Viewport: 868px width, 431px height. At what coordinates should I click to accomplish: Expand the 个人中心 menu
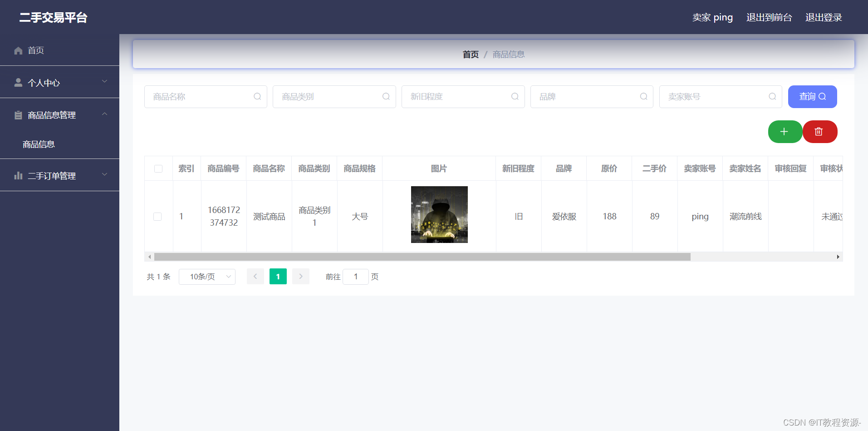[x=59, y=82]
